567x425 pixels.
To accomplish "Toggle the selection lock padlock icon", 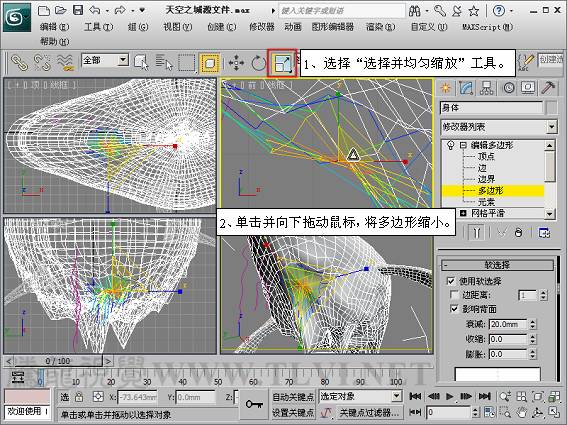I will pyautogui.click(x=79, y=397).
